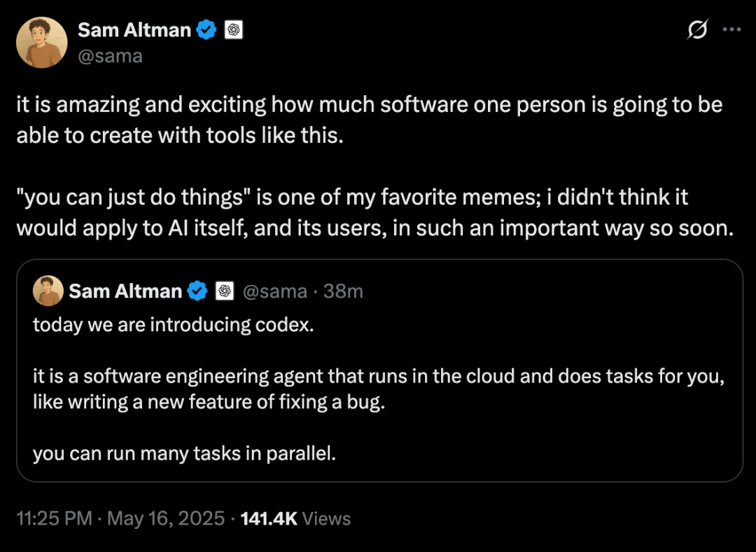Click the 11:25 PM · May 16, 2025 timestamp

pyautogui.click(x=120, y=518)
